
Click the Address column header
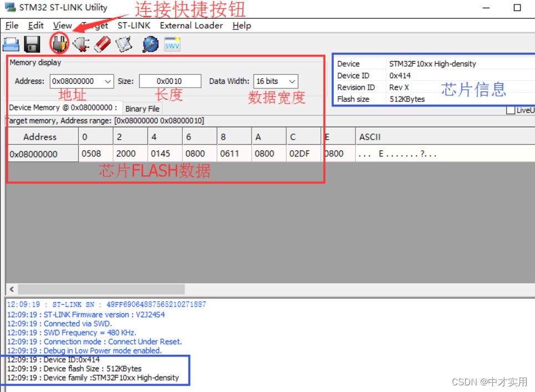[40, 137]
